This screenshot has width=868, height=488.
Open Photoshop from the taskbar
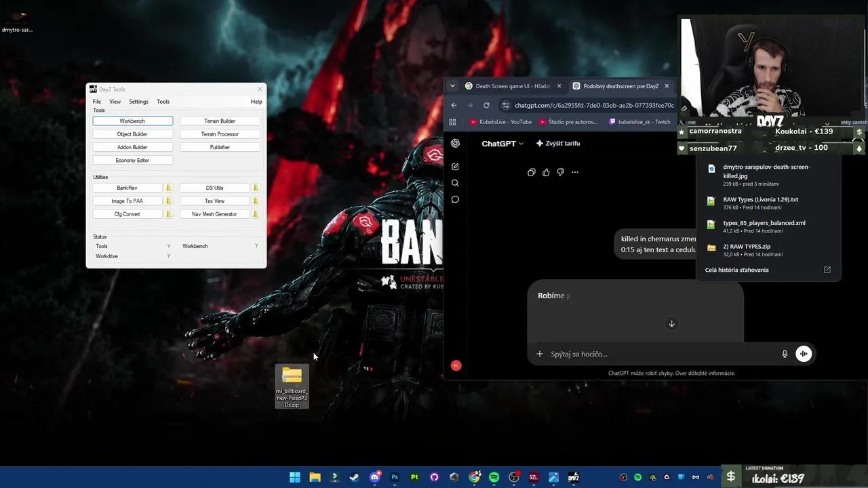[395, 477]
